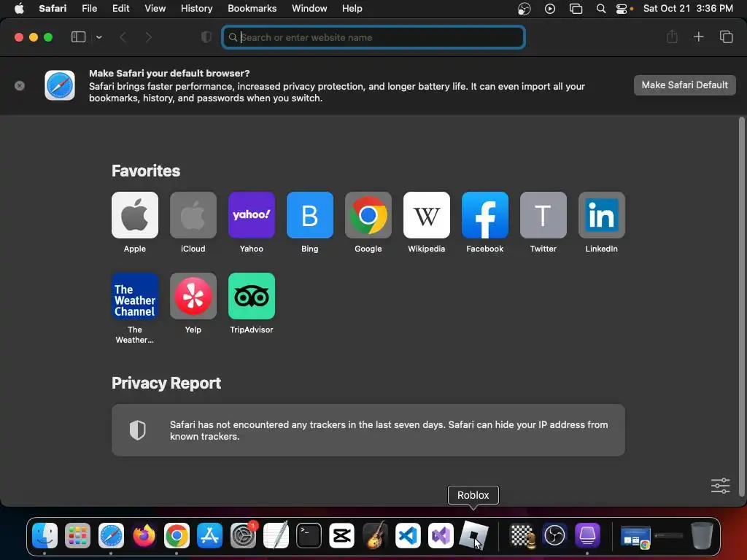
Task: Open Terminal from the Dock
Action: (309, 535)
